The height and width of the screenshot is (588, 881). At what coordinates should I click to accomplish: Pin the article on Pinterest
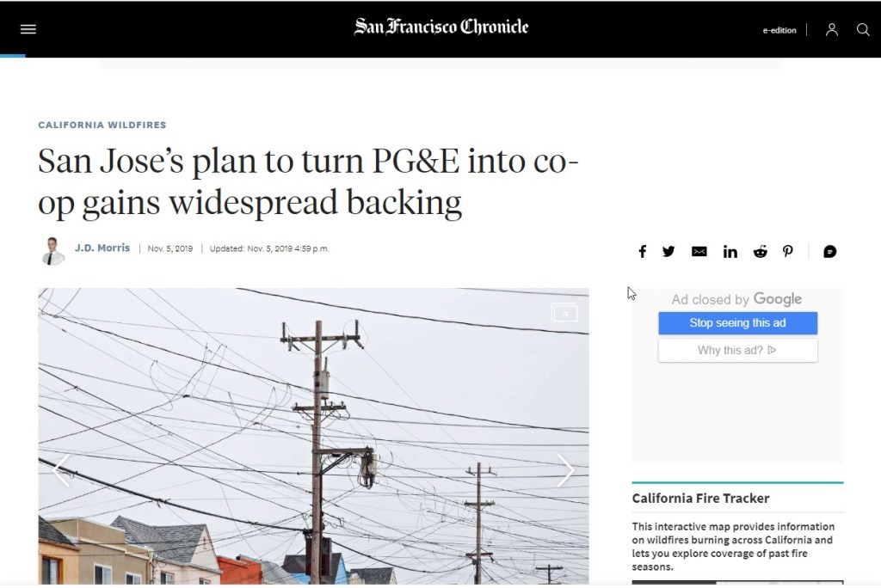tap(788, 252)
